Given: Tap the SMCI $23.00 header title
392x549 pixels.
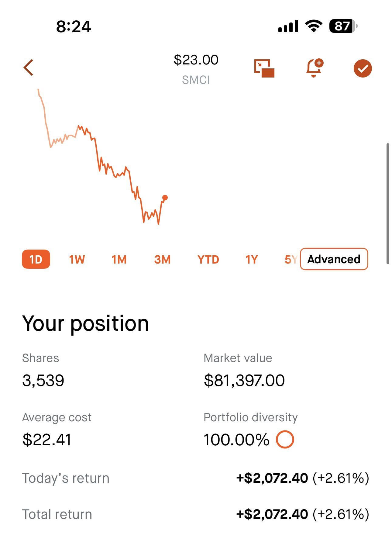Looking at the screenshot, I should (x=196, y=68).
